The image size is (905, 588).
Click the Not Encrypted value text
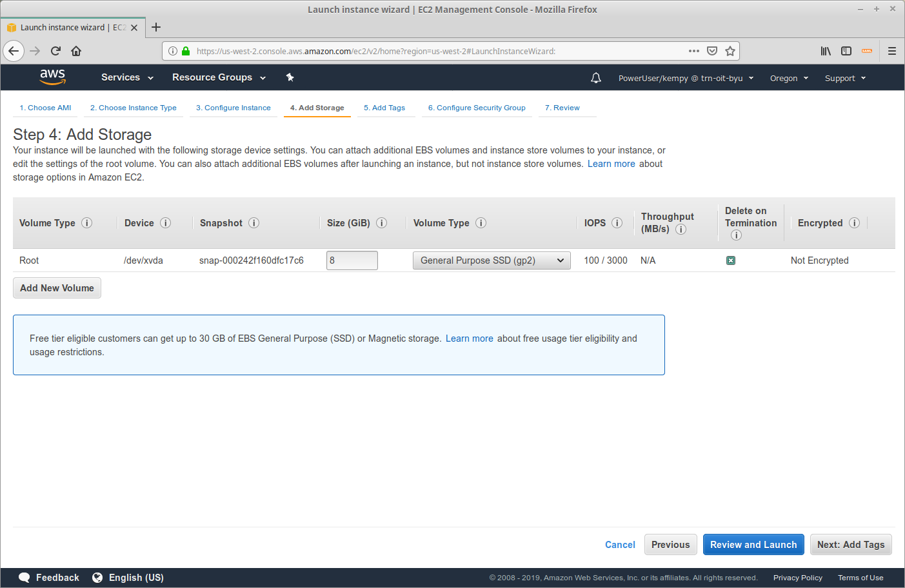click(x=820, y=260)
